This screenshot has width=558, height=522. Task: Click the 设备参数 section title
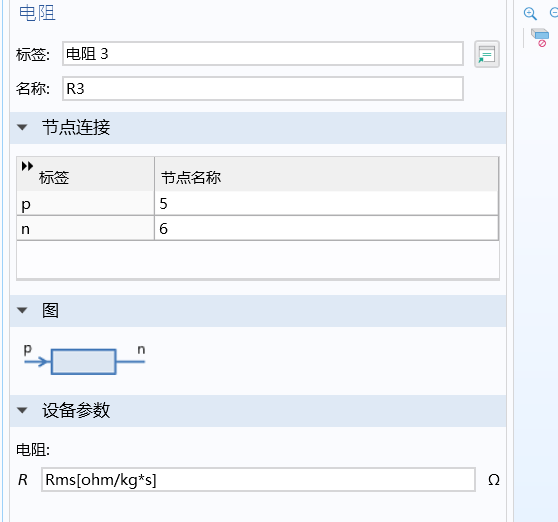coord(76,411)
